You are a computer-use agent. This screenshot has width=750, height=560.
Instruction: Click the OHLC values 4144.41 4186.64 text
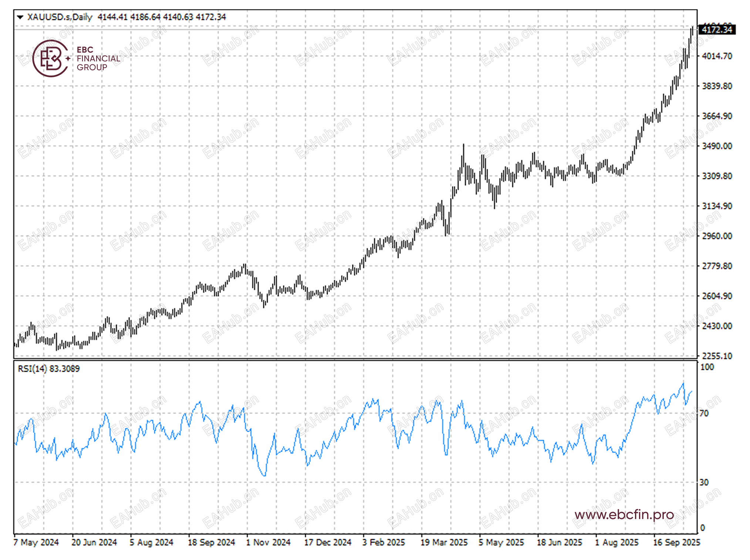pyautogui.click(x=129, y=17)
